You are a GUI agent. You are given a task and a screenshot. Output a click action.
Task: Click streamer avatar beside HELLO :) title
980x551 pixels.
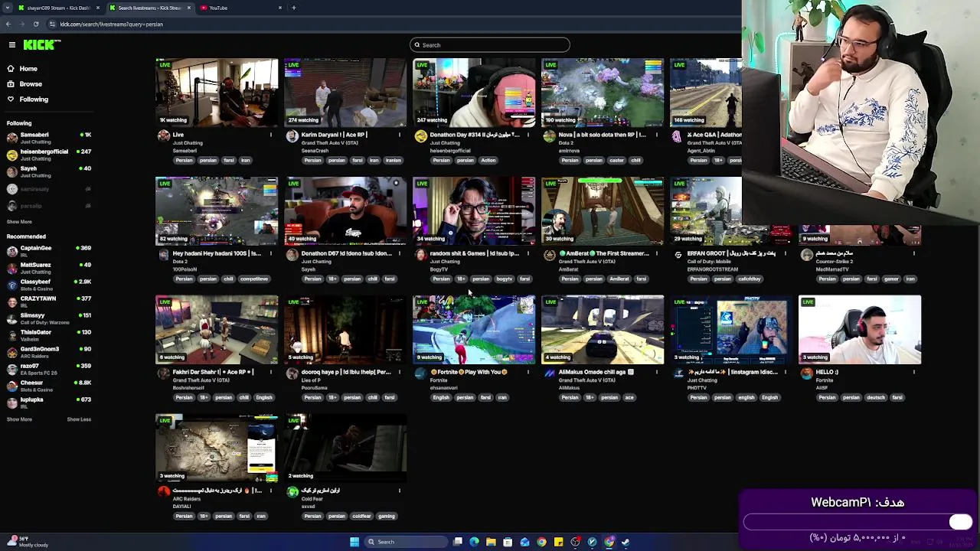click(x=807, y=373)
